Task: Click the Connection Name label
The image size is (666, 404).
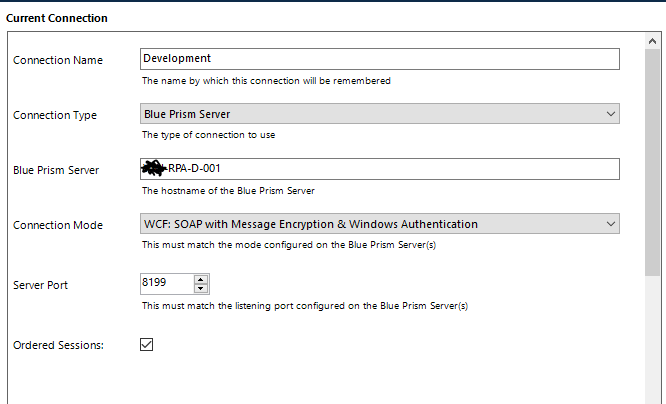Action: point(58,60)
